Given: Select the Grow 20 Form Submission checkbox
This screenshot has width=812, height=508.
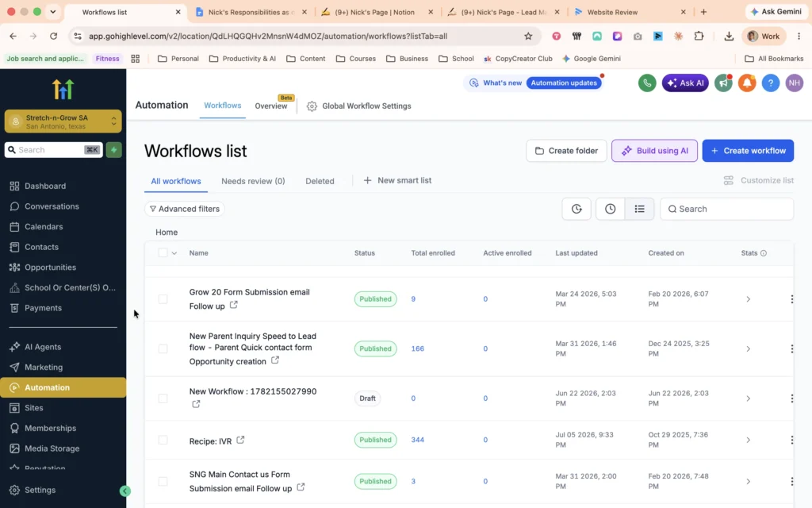Looking at the screenshot, I should (x=163, y=299).
